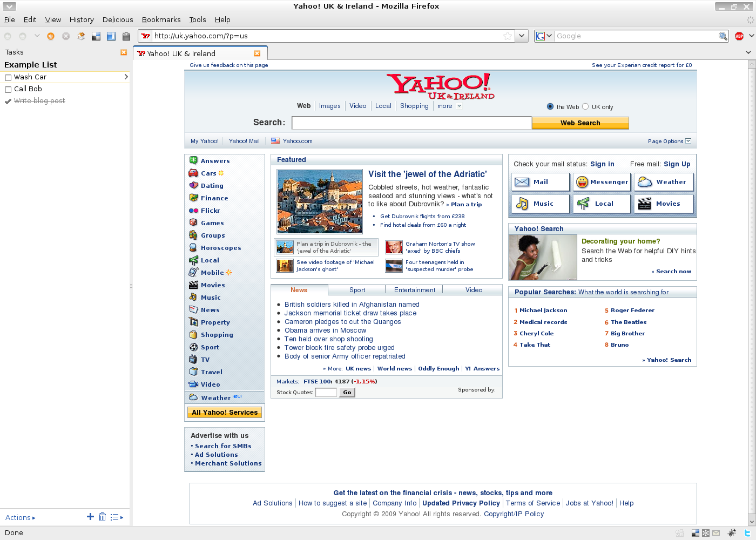
Task: Open the Adblock Plus ABP icon
Action: (x=739, y=36)
